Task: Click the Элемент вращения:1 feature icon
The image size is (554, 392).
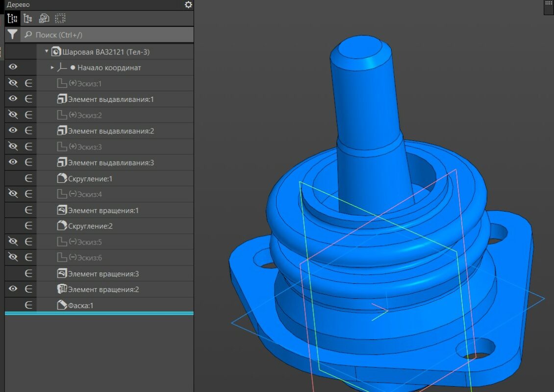Action: (x=62, y=210)
